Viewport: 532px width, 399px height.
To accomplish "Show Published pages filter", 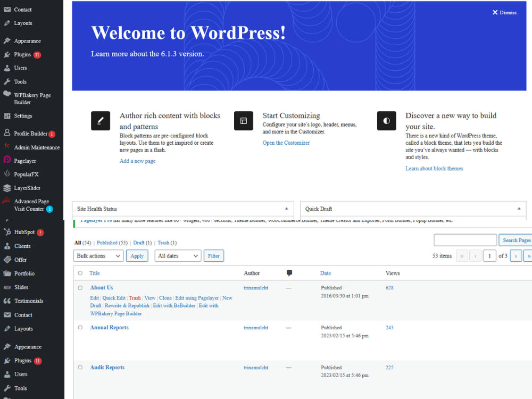I will click(x=112, y=243).
